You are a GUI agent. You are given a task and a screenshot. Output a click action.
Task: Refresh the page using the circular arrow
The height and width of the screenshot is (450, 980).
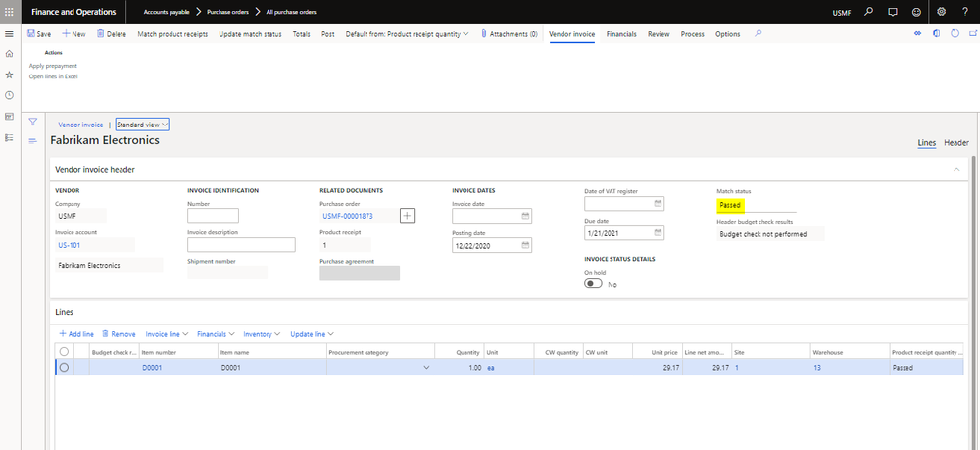click(x=955, y=33)
